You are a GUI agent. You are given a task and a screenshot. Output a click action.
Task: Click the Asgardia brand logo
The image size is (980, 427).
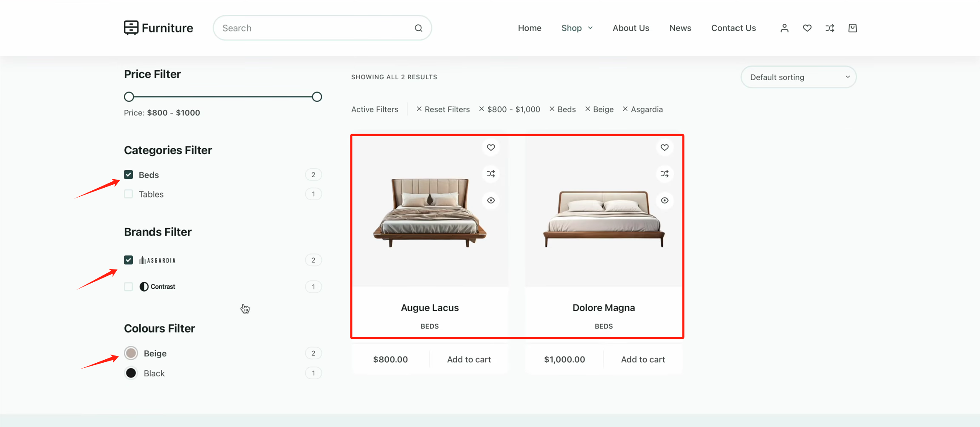[158, 260]
